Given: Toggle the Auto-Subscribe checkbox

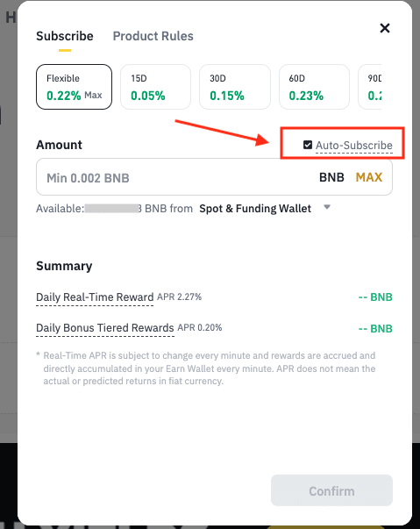Looking at the screenshot, I should pyautogui.click(x=308, y=145).
